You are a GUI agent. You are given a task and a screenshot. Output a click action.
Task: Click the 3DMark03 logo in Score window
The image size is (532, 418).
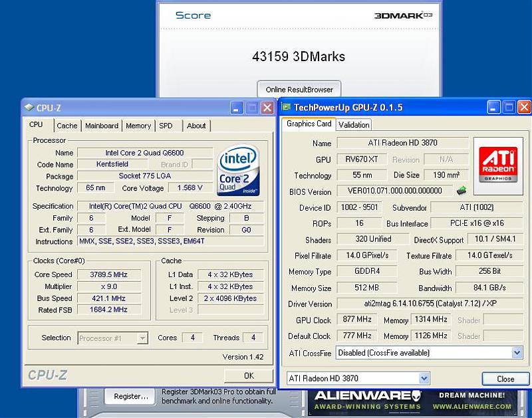[x=404, y=15]
